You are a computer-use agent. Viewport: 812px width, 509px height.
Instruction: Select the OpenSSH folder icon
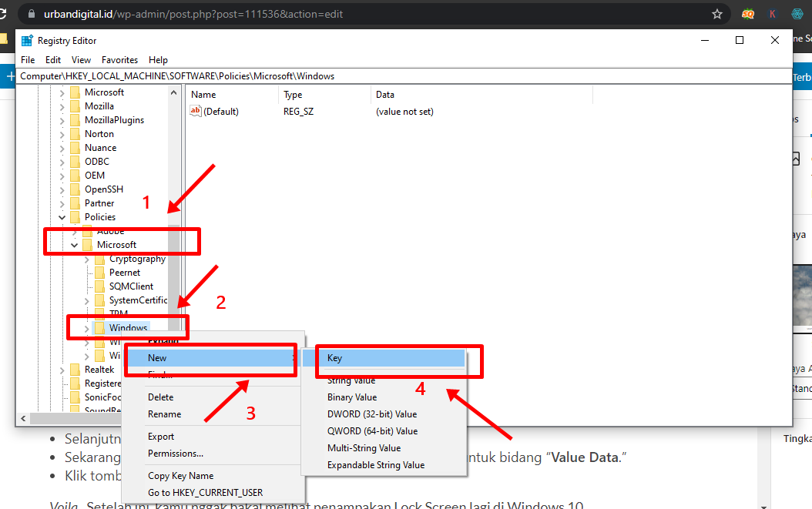point(75,189)
